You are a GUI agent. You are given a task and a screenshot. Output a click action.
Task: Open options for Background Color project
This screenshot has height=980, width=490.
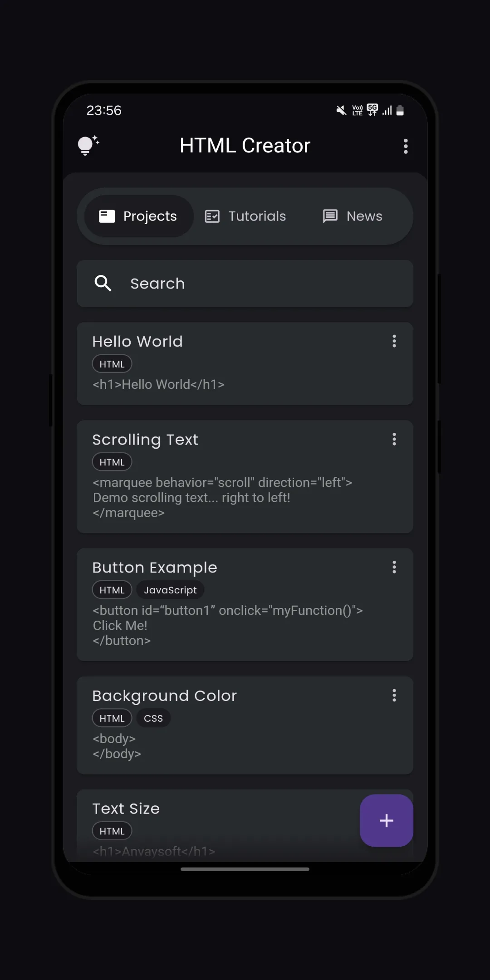394,696
